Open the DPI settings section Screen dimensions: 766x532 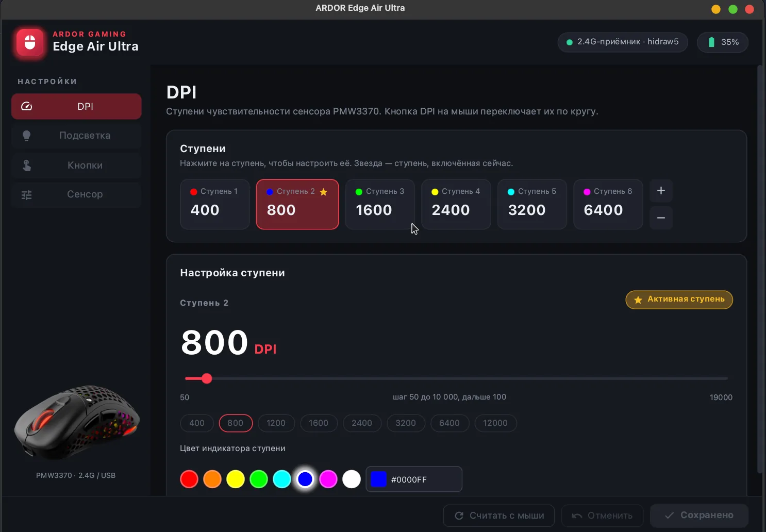pyautogui.click(x=76, y=107)
